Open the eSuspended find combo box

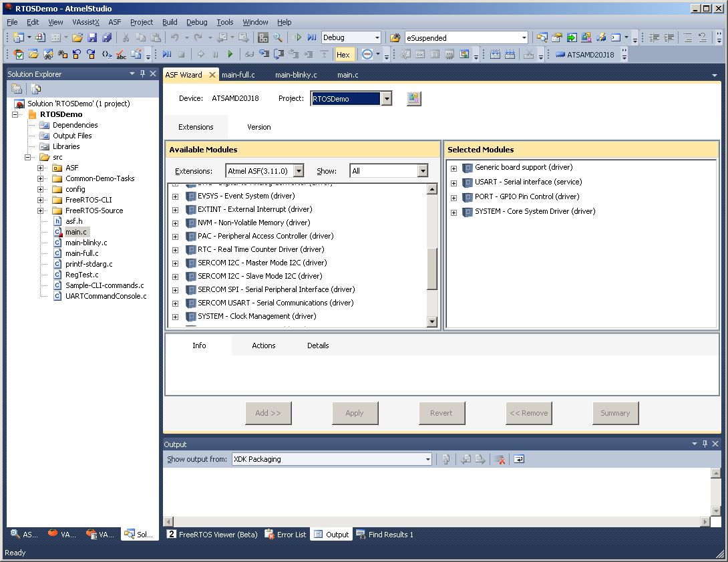click(x=524, y=37)
